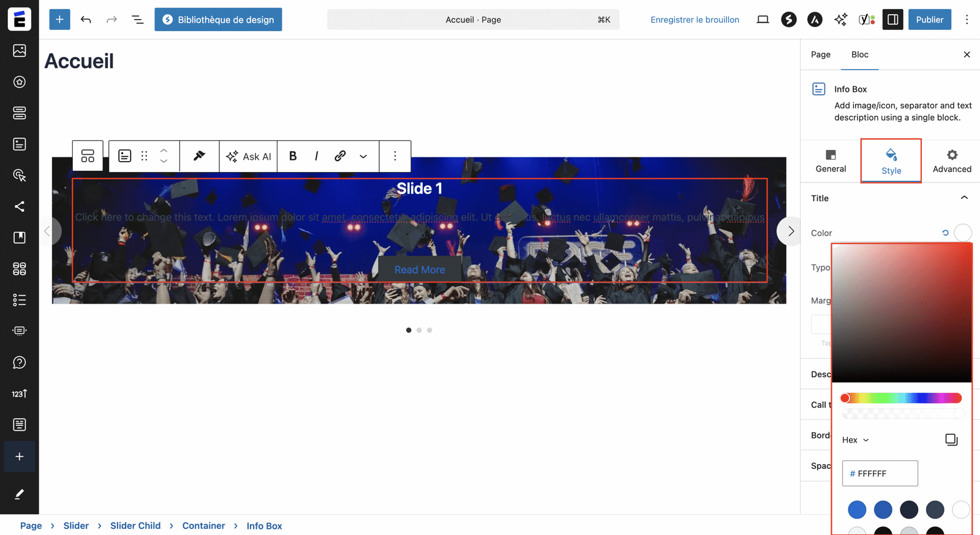The image size is (980, 535).
Task: Open the Hex color format dropdown
Action: (856, 440)
